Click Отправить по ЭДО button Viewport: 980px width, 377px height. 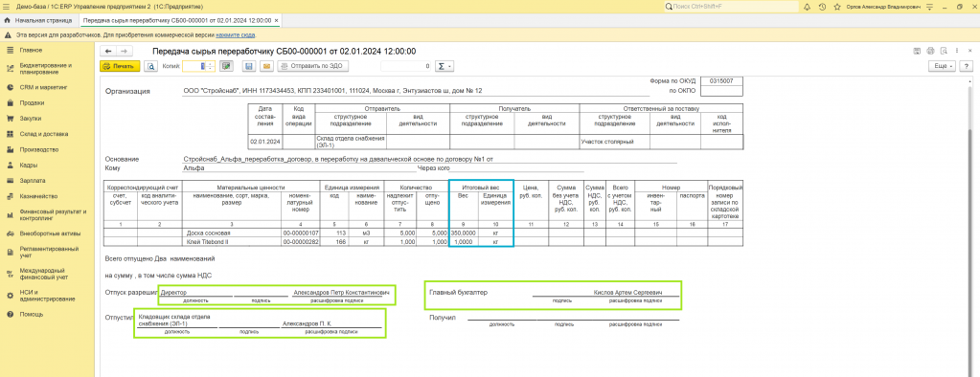[x=314, y=65]
